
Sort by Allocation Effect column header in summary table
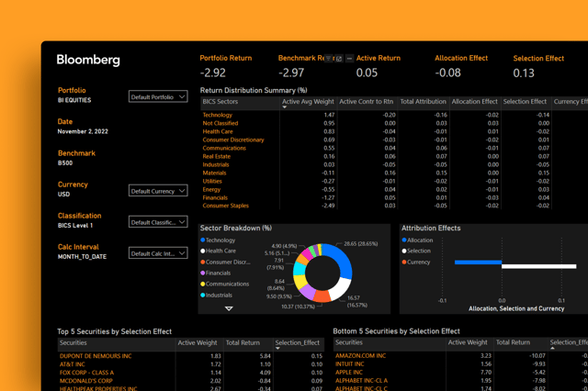tap(474, 102)
